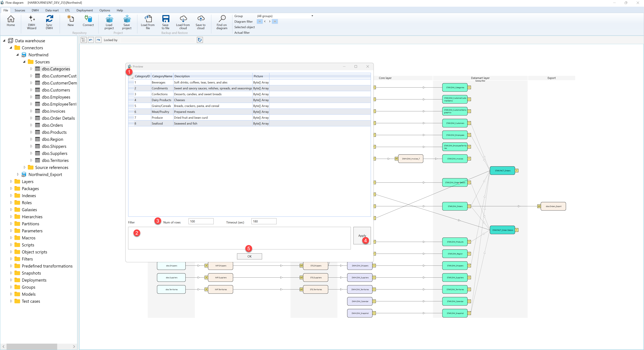
Task: Select the Beverages cell in Preview grid
Action: coord(162,82)
